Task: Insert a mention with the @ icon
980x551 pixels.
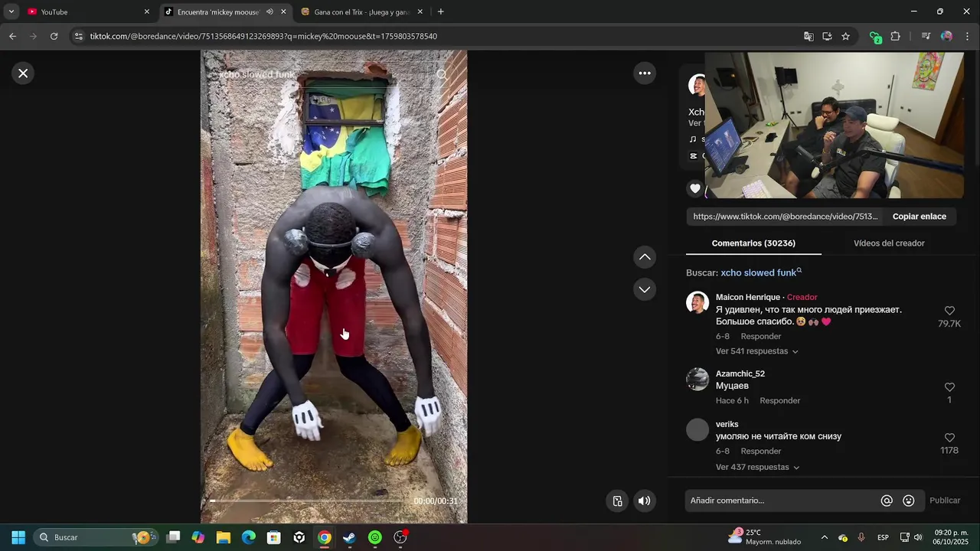Action: pos(887,500)
